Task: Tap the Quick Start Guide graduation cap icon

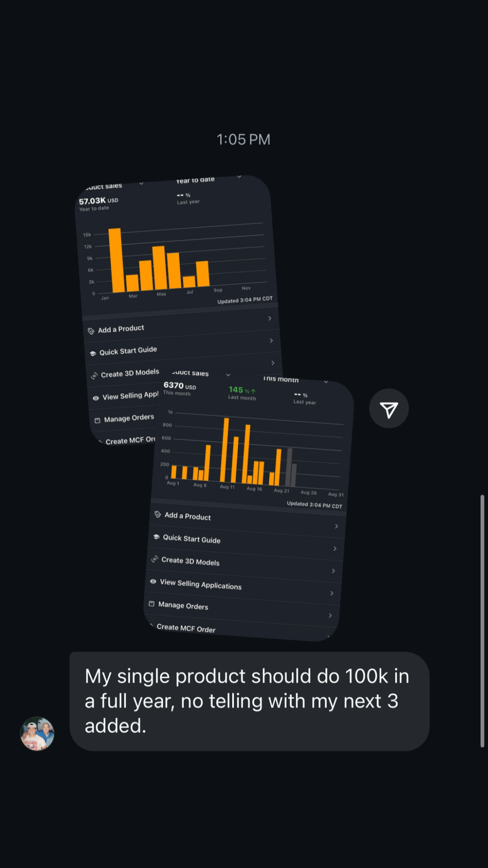Action: coord(156,537)
